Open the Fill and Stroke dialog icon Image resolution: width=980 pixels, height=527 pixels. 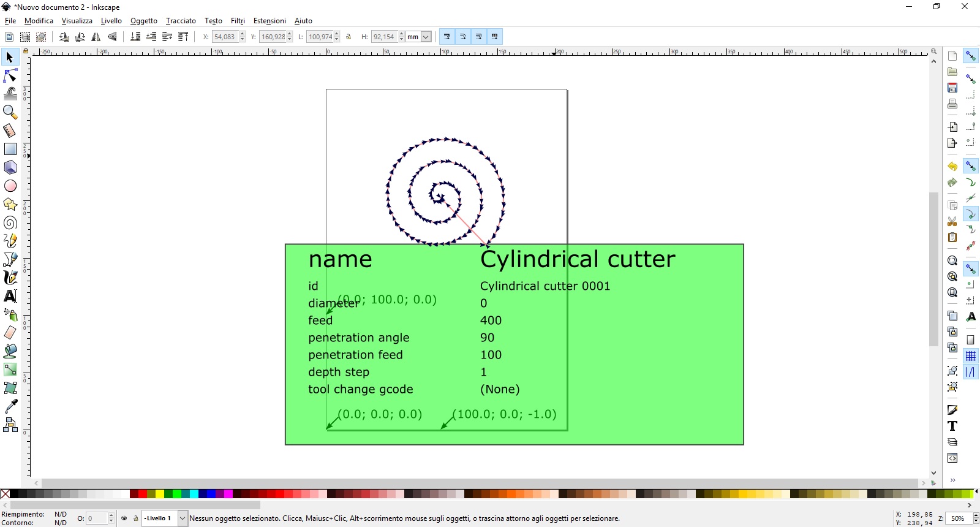tap(952, 410)
